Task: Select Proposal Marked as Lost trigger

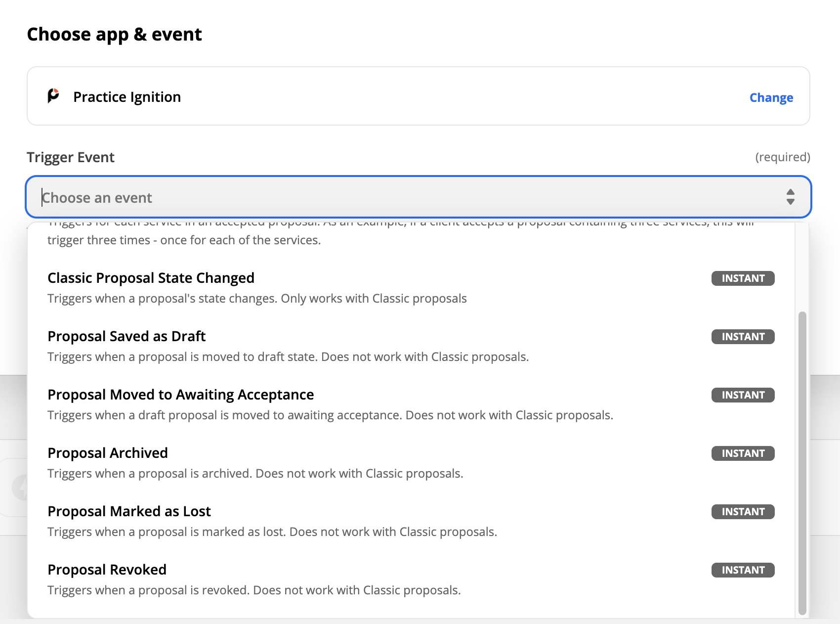Action: click(x=129, y=511)
